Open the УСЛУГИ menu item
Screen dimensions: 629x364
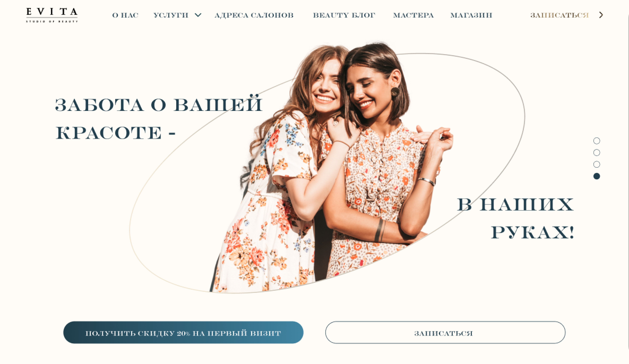click(171, 15)
